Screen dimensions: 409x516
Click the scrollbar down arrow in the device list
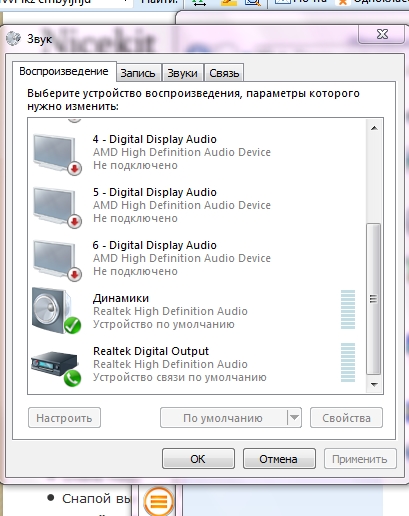pyautogui.click(x=374, y=385)
